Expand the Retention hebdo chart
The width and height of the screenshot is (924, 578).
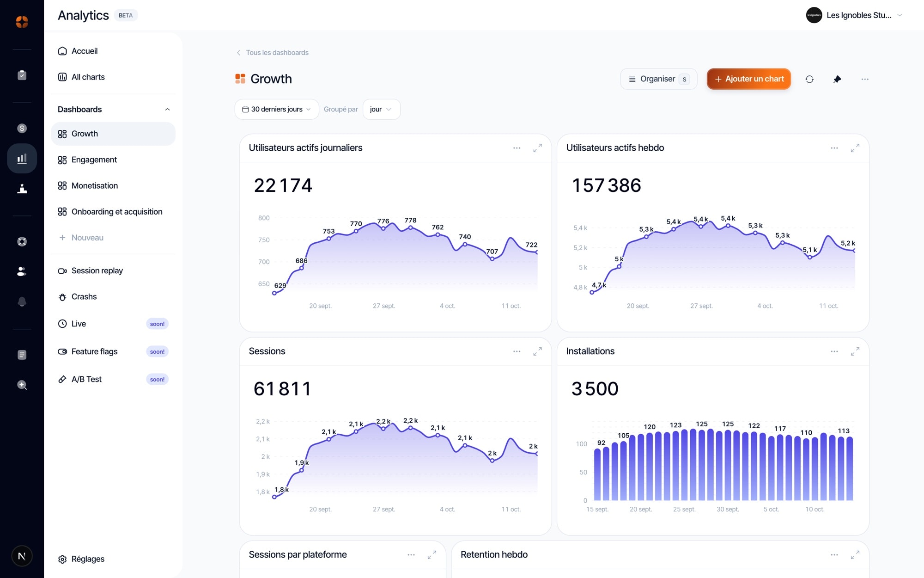click(855, 555)
